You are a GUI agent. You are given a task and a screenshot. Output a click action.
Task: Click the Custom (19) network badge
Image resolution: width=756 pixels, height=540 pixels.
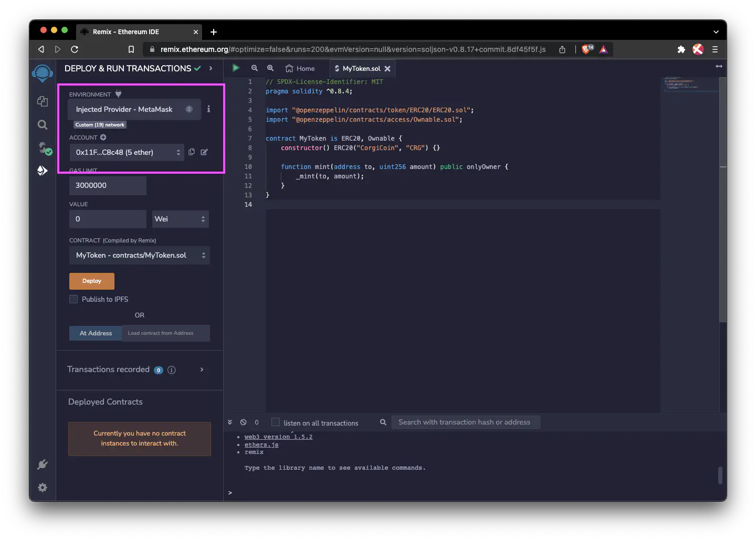coord(100,125)
